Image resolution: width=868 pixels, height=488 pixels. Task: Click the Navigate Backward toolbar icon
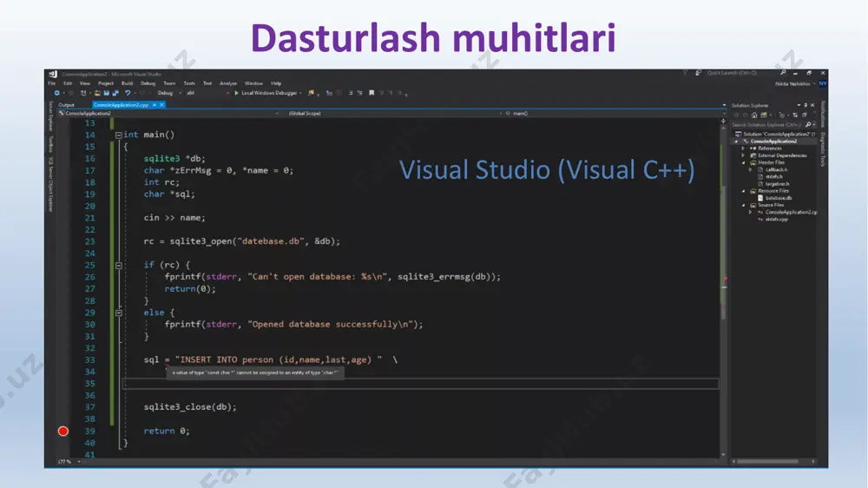56,93
